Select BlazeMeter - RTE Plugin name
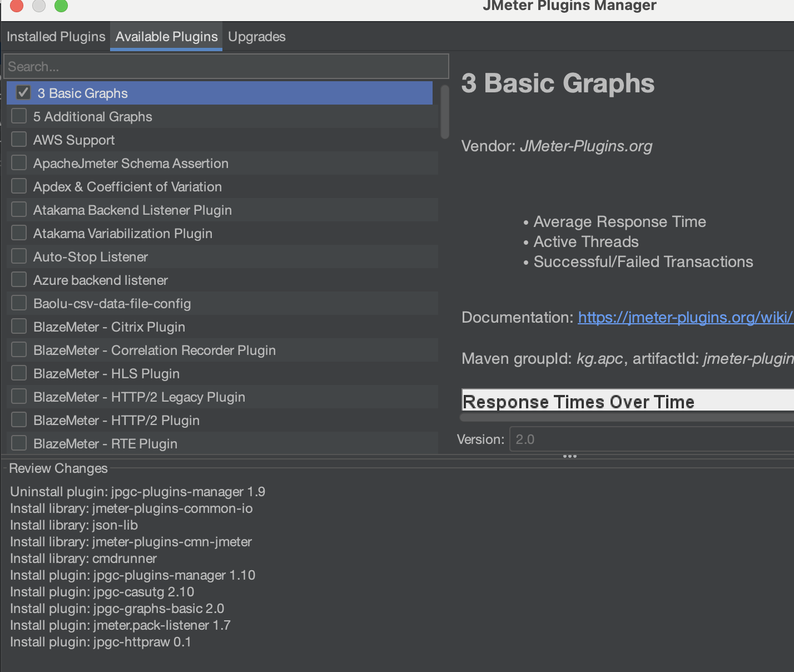The height and width of the screenshot is (672, 794). coord(105,444)
